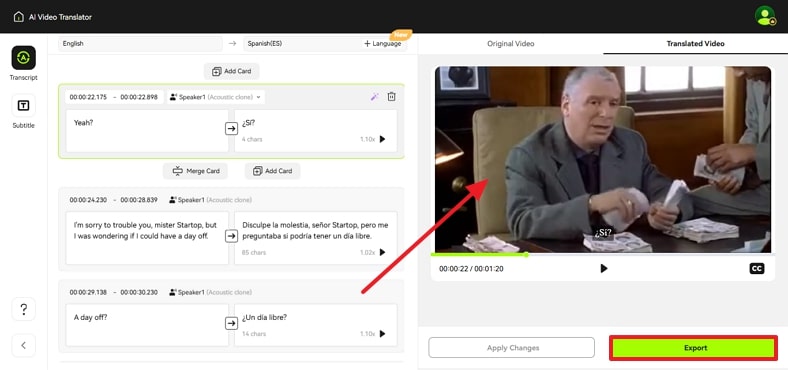Viewport: 788px width, 370px height.
Task: Click the 00:00:30.230 end time
Action: 139,292
